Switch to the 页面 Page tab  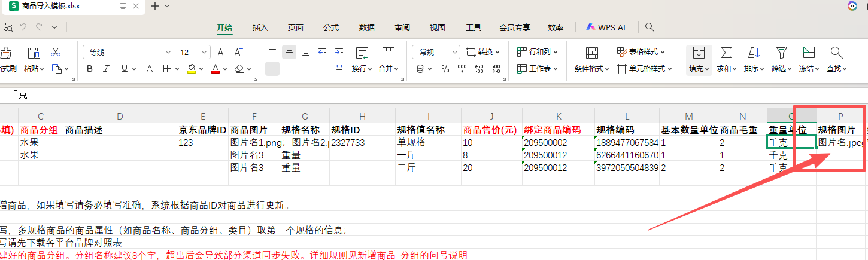pos(296,27)
